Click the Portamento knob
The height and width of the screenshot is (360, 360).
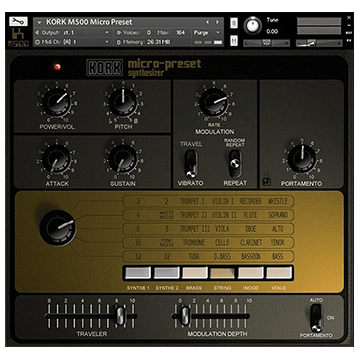click(x=302, y=159)
